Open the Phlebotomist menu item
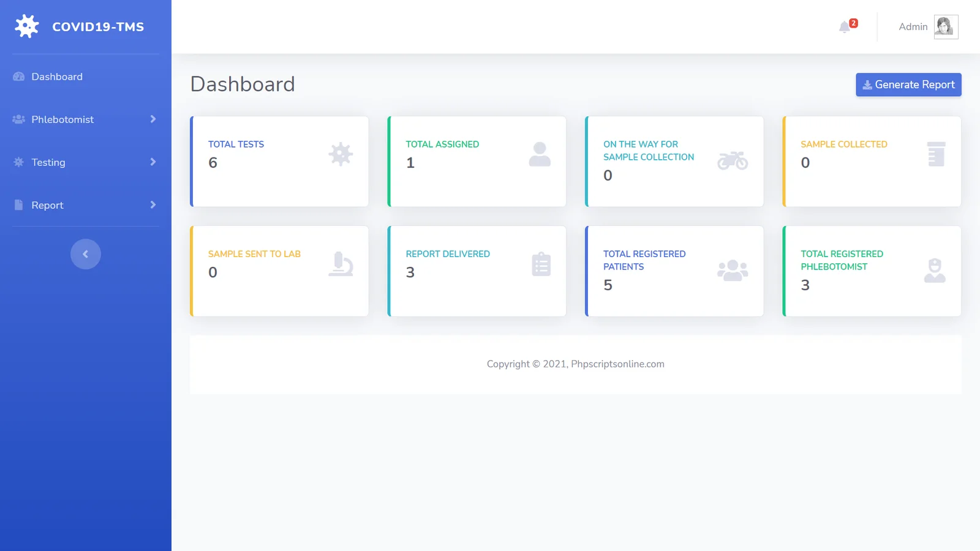 click(86, 119)
